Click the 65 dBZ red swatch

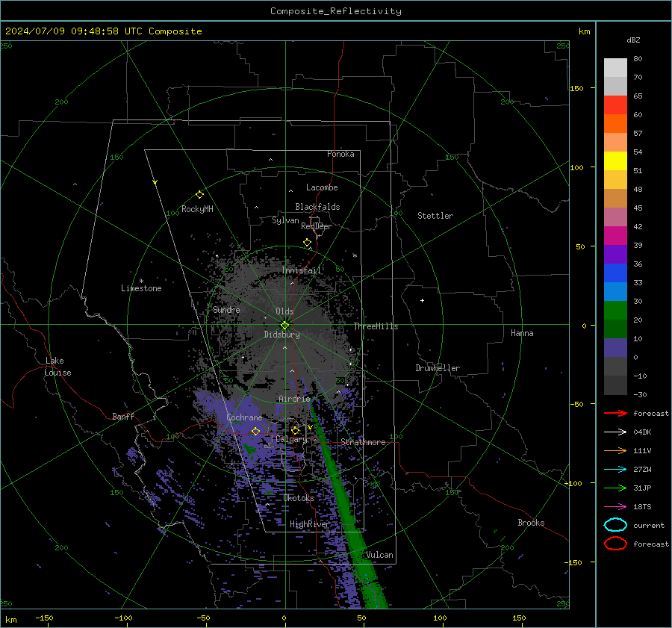coord(615,105)
